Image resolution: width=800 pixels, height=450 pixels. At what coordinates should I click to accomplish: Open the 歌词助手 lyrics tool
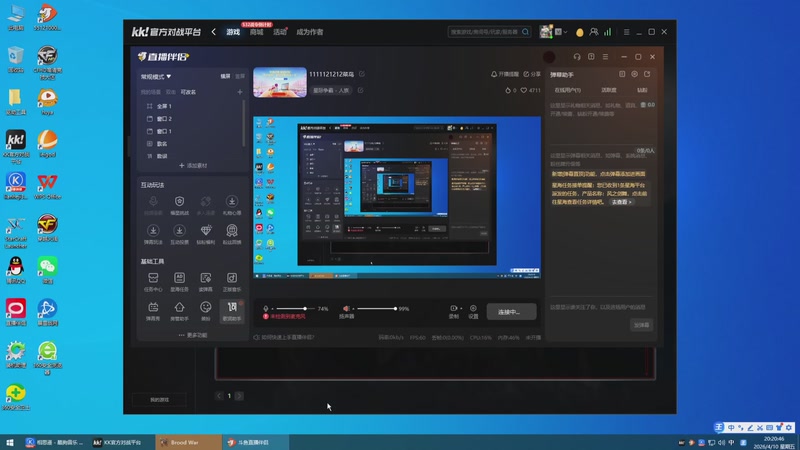coord(232,311)
